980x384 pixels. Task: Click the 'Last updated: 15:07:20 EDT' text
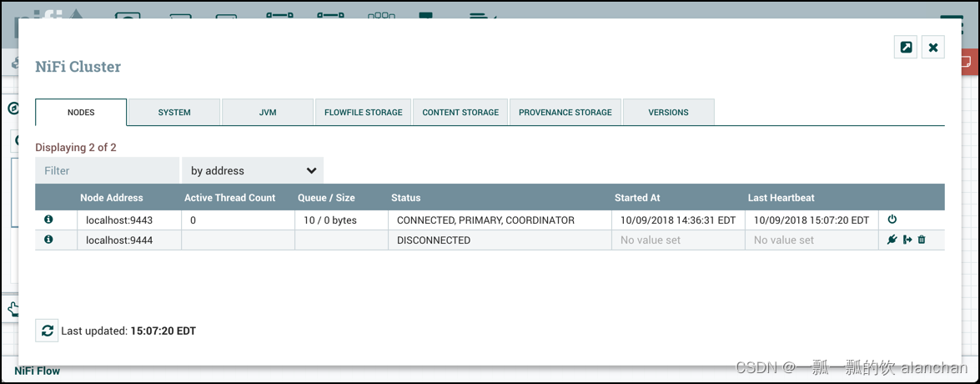click(128, 331)
